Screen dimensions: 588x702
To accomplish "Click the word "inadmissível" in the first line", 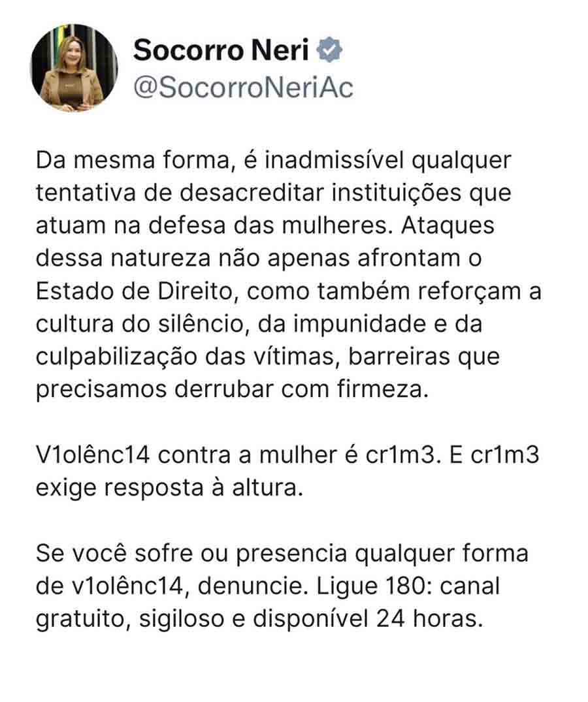I will click(x=334, y=160).
